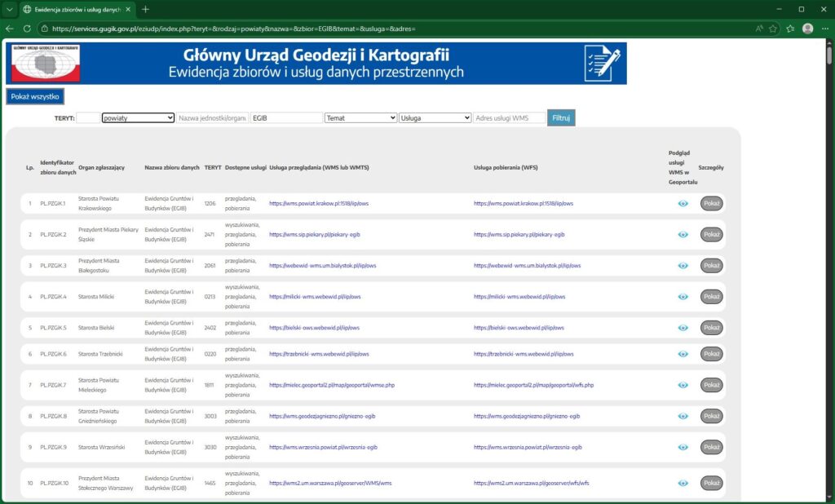
Task: Toggle Geoportal preview eye for Starosta Milicki row
Action: 683,297
